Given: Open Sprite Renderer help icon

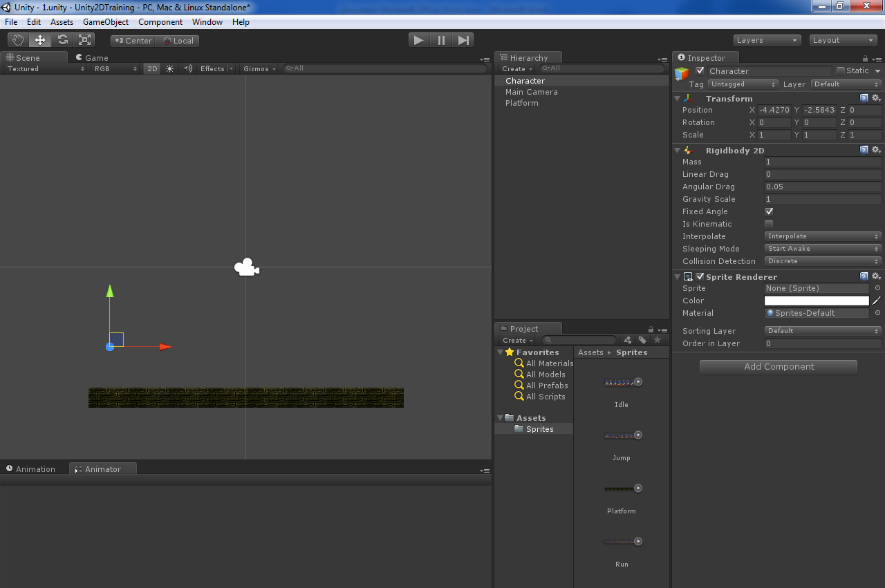Looking at the screenshot, I should point(864,276).
